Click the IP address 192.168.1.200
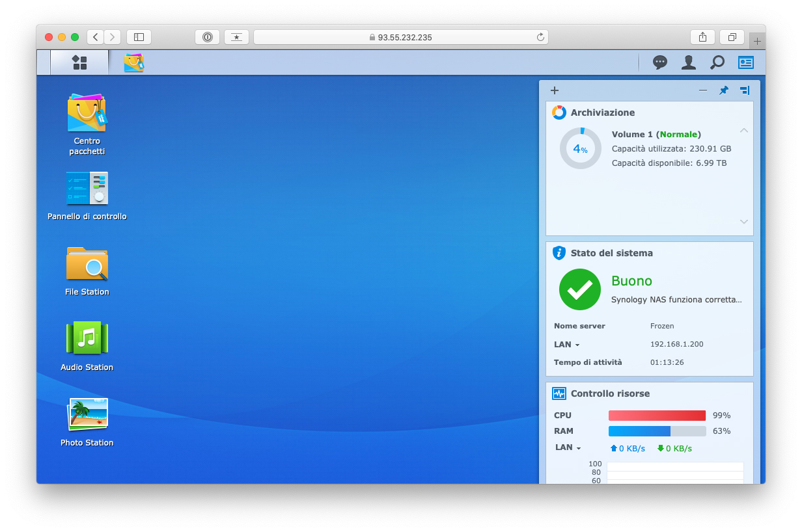This screenshot has width=802, height=532. (x=677, y=344)
